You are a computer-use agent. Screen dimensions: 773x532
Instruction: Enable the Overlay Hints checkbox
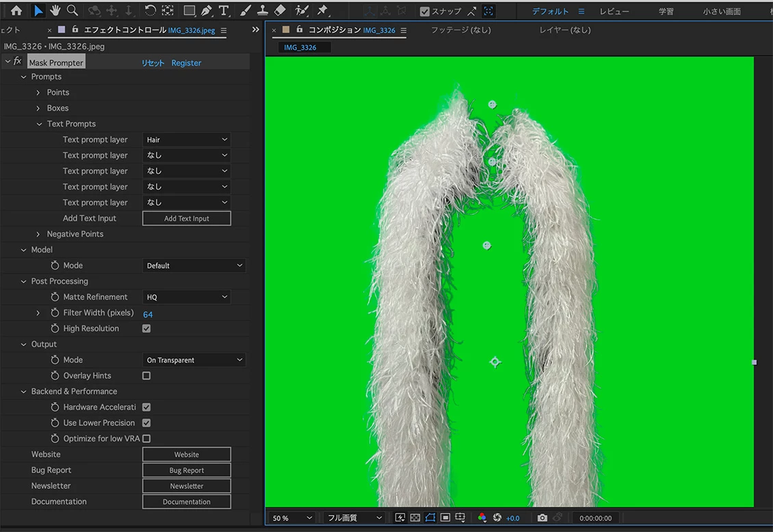pyautogui.click(x=146, y=376)
